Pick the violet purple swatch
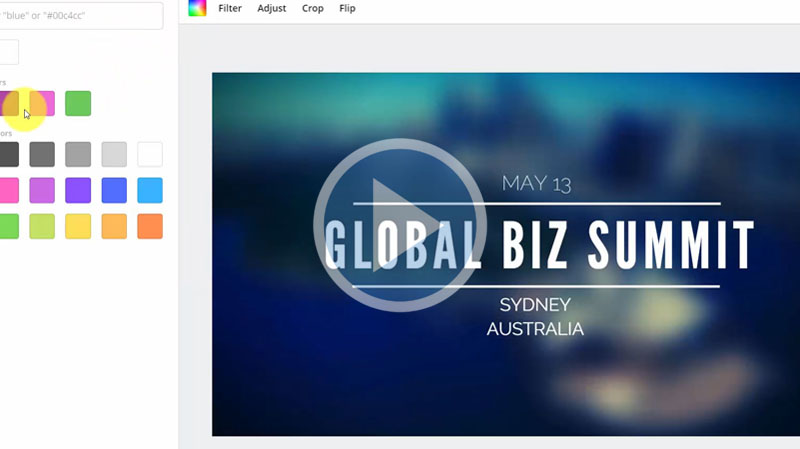 point(78,190)
